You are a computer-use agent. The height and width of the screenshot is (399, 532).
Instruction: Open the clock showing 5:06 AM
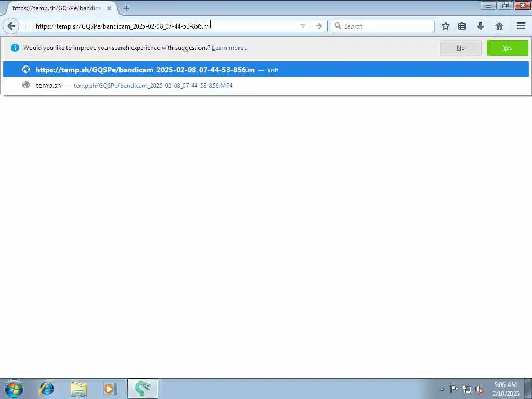(506, 389)
